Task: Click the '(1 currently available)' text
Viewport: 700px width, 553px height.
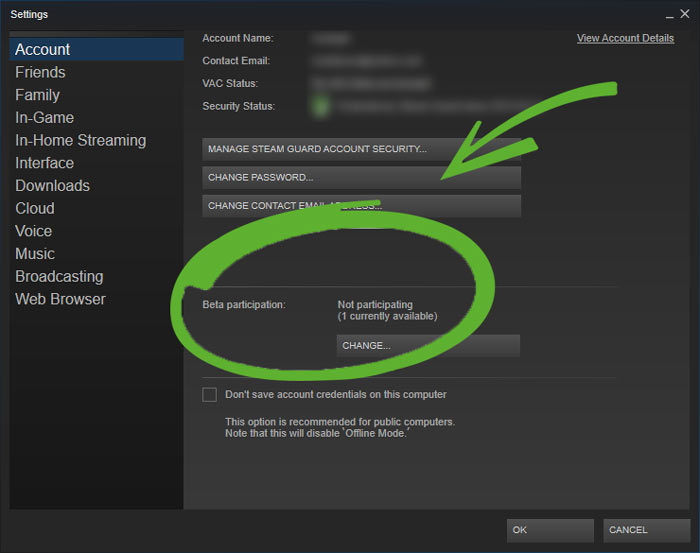Action: pos(388,316)
